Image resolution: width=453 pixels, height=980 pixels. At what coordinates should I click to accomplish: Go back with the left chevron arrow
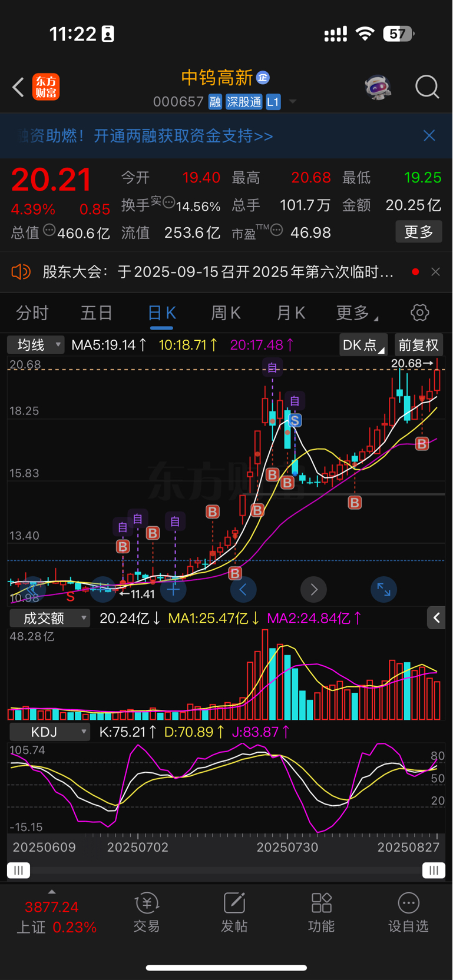(x=18, y=87)
